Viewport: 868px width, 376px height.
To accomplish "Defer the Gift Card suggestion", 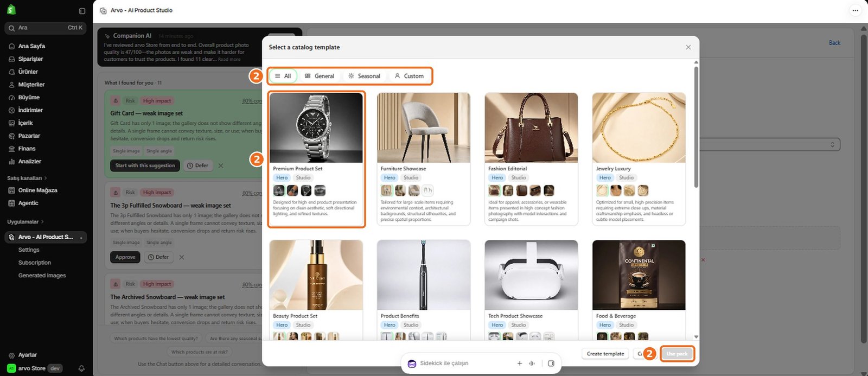I will coord(197,165).
